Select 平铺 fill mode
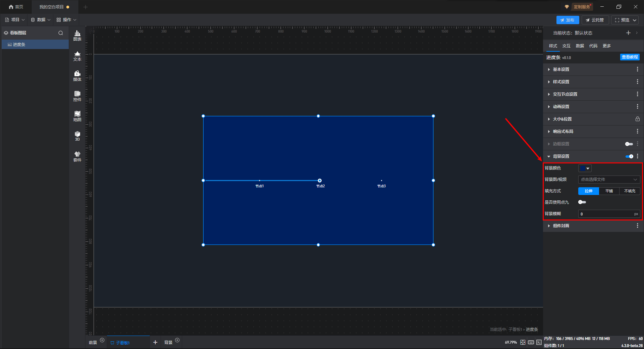644x349 pixels. tap(609, 191)
